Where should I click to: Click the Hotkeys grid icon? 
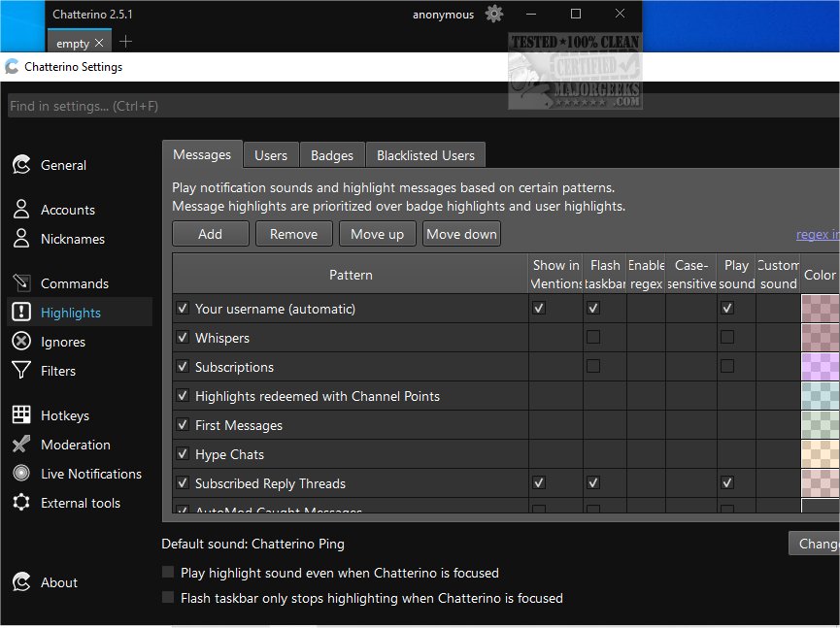point(21,414)
